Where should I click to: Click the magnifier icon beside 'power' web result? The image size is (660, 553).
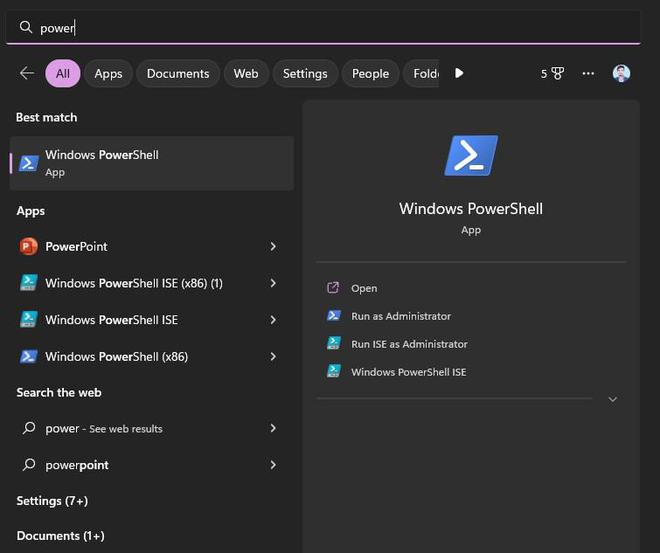click(x=29, y=428)
